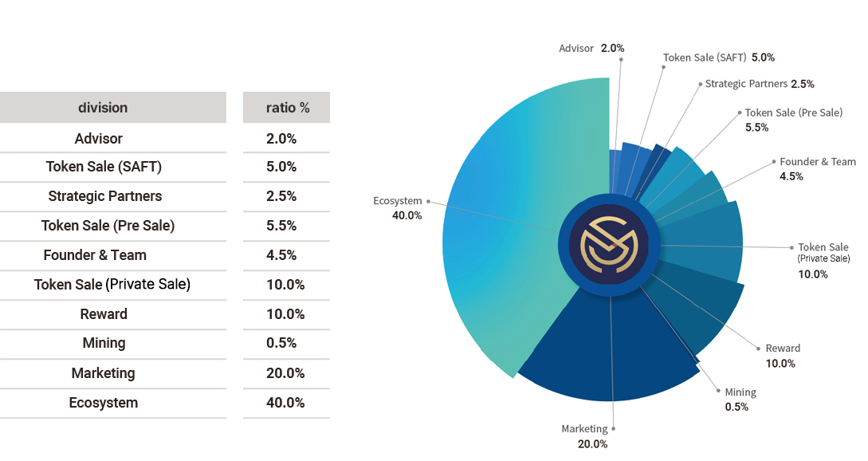Click the gold logo at chart center
This screenshot has height=461, width=868.
point(610,245)
